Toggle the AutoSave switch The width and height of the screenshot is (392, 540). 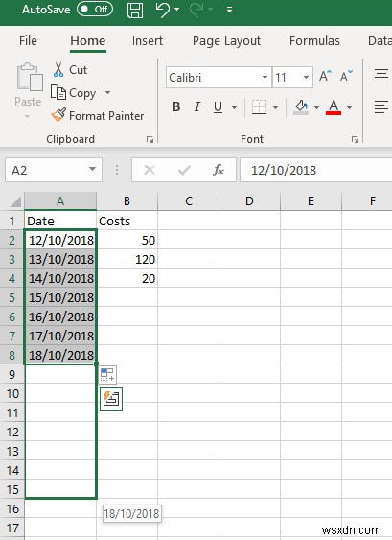tap(95, 9)
